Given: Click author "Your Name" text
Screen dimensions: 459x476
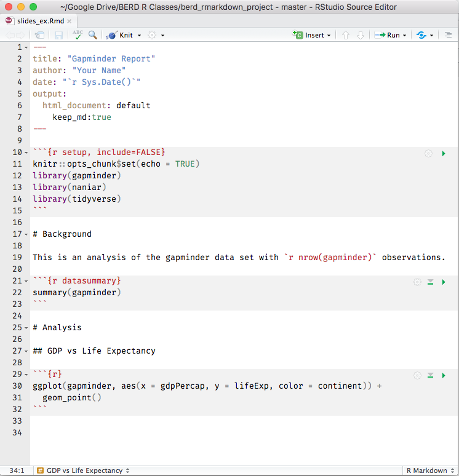Looking at the screenshot, I should click(x=99, y=71).
